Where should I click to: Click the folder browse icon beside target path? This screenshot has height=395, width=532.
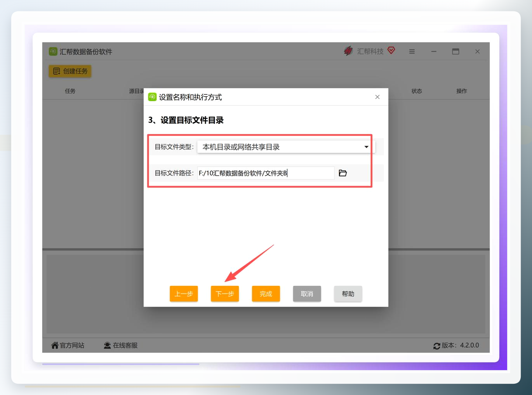342,173
